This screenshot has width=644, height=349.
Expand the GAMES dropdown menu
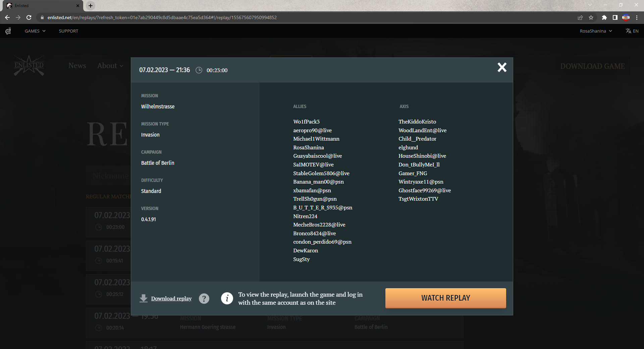point(35,31)
